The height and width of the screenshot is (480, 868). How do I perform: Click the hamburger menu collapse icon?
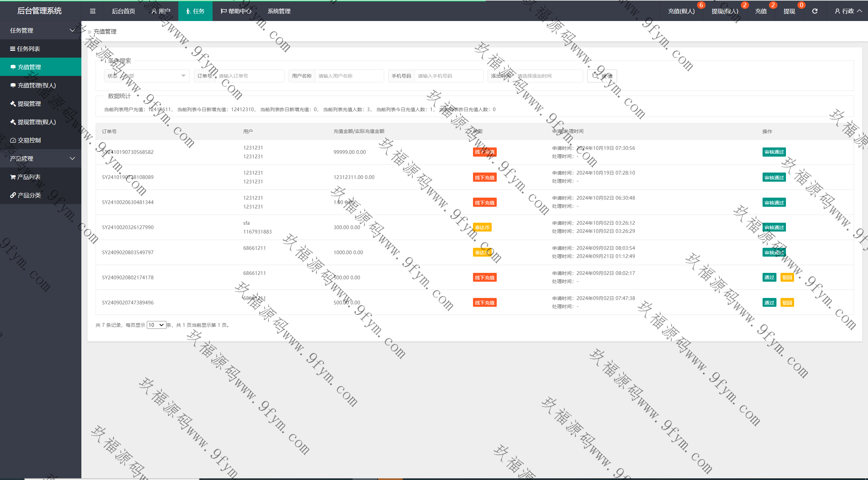[93, 11]
